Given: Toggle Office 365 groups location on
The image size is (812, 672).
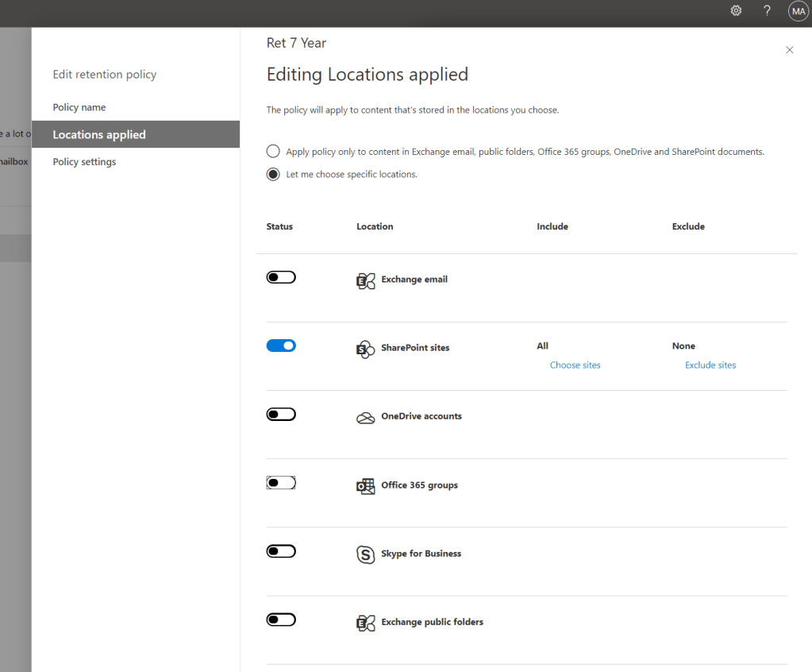Looking at the screenshot, I should (281, 482).
